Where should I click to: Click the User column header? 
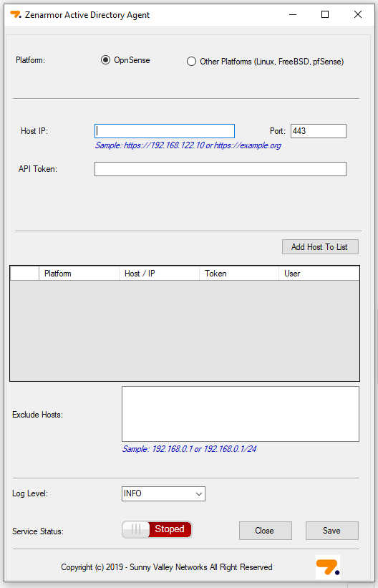(x=319, y=274)
